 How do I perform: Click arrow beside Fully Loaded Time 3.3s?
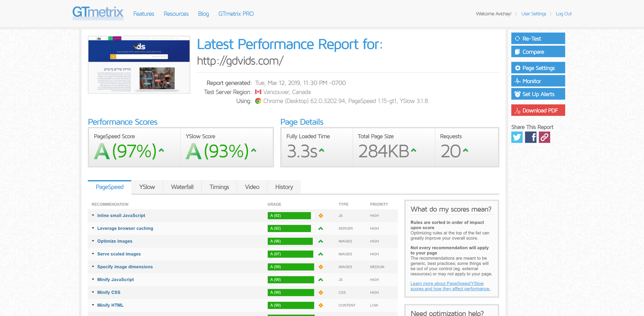(x=322, y=150)
